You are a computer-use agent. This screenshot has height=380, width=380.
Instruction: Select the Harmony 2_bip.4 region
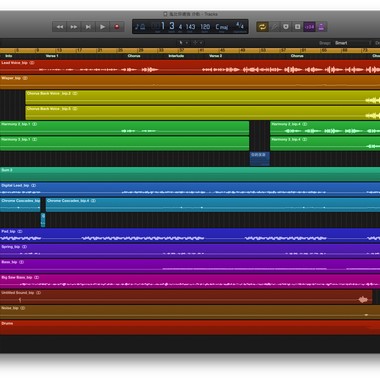pyautogui.click(x=325, y=128)
